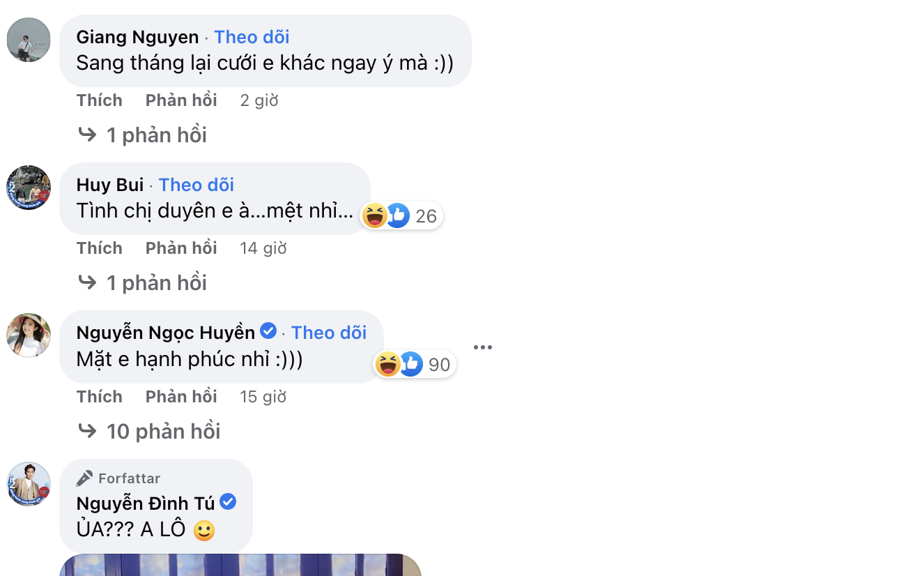Select the verified badge next to Nguyễn Ngọc Huyền
The image size is (924, 576).
[268, 332]
